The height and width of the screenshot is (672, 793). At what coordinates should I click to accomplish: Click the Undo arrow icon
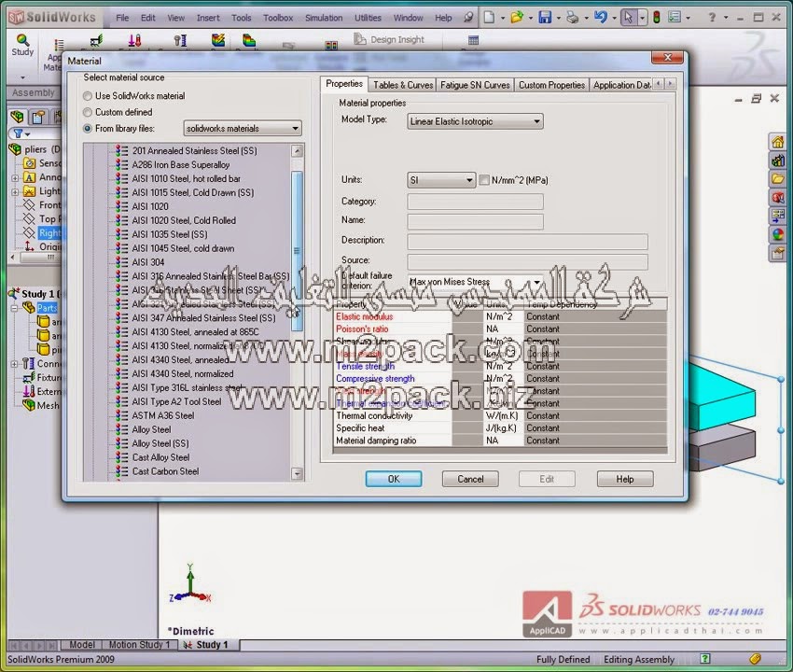click(x=600, y=18)
